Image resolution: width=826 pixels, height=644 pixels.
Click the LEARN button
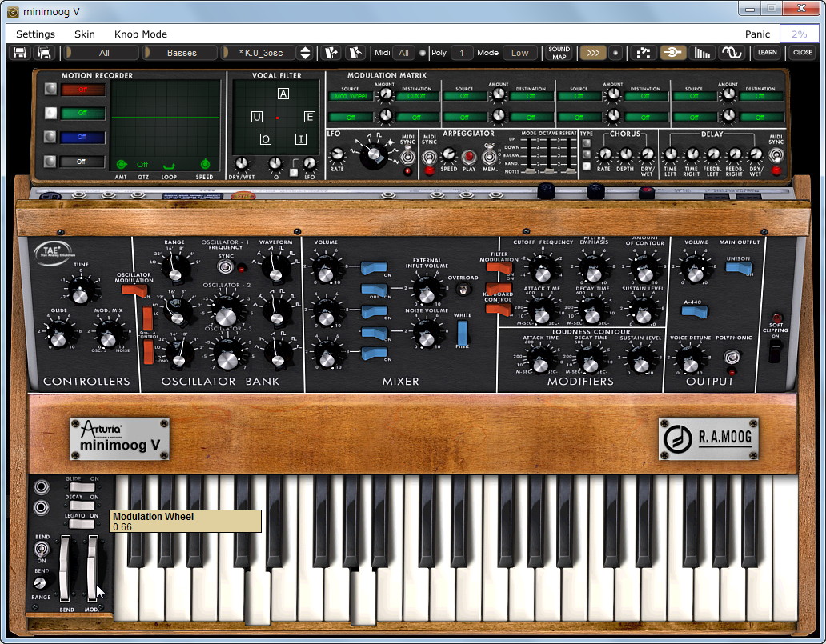[x=766, y=52]
